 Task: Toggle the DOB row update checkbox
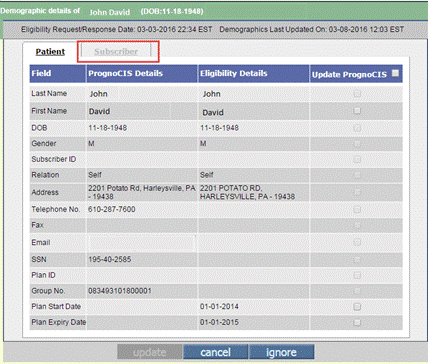tap(357, 128)
